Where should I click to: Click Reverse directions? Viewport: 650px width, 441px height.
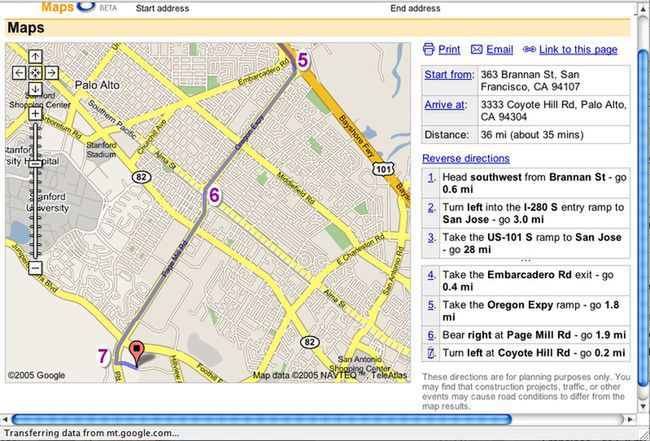click(466, 158)
